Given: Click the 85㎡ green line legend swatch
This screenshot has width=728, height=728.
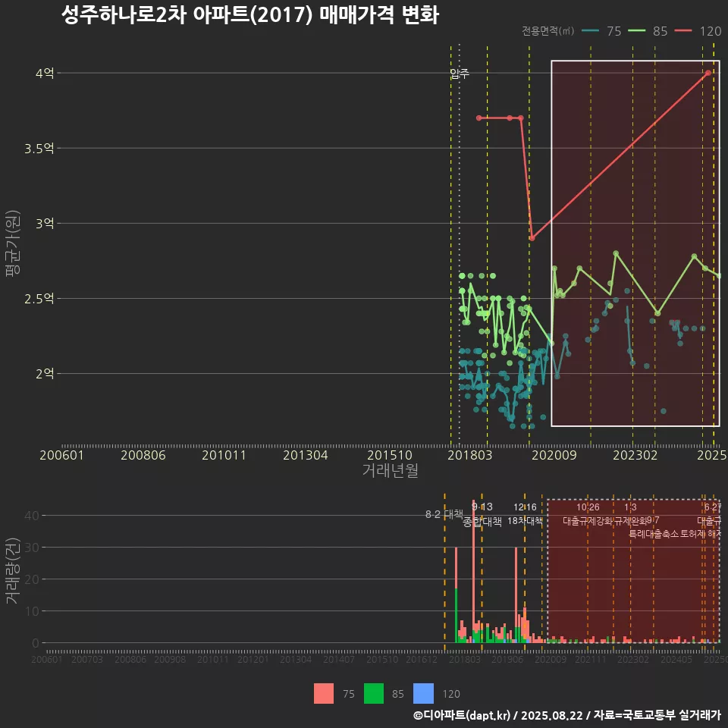Looking at the screenshot, I should pyautogui.click(x=636, y=31).
